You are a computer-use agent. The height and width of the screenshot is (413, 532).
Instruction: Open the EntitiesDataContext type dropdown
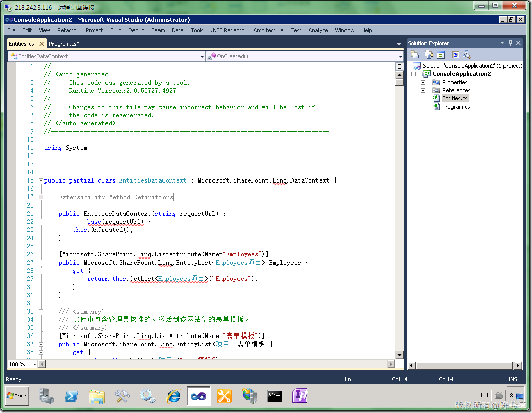[202, 56]
